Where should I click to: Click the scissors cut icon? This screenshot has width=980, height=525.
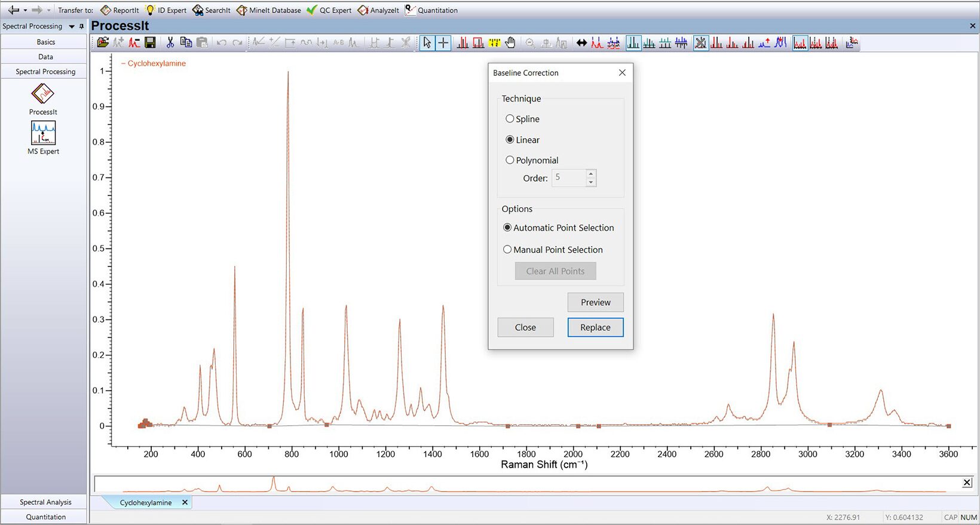tap(170, 42)
